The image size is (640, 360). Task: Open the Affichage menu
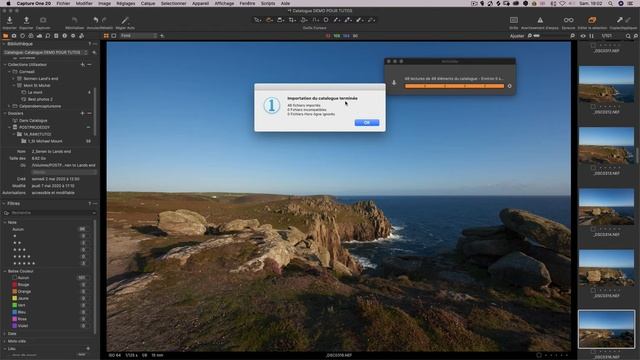(x=224, y=3)
